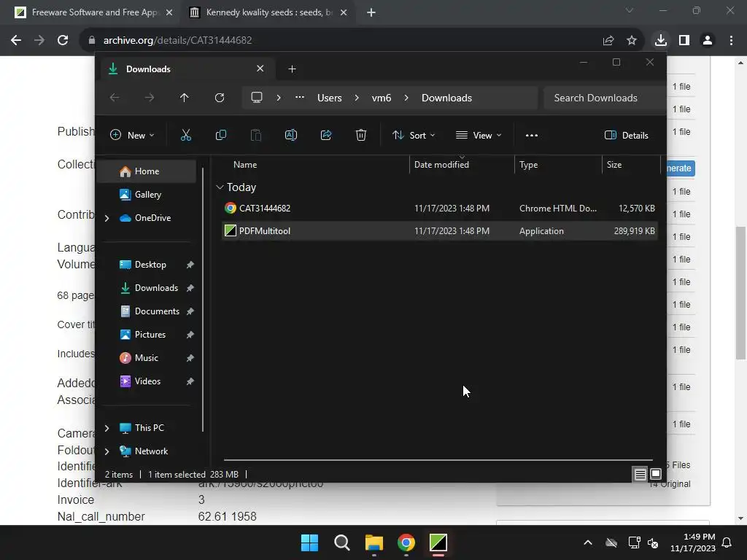Viewport: 747px width, 560px height.
Task: Click the chevron after Users in breadcrumb
Action: [x=357, y=98]
